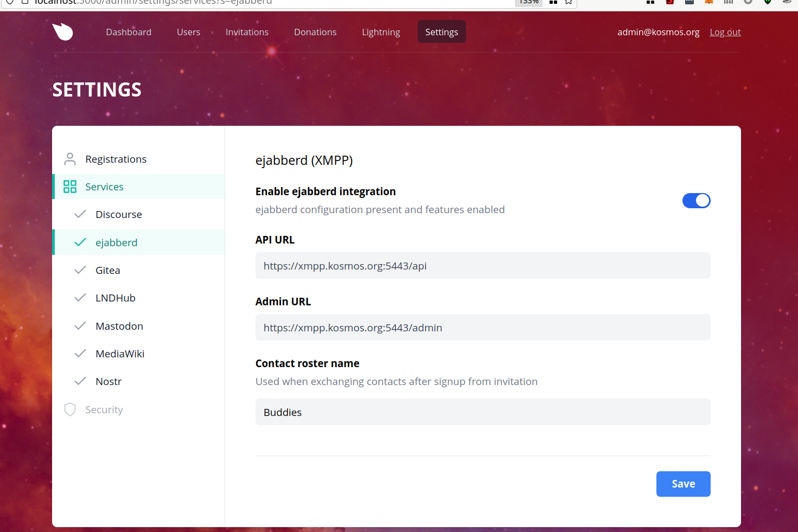
Task: Click the checkmark icon beside Gitea
Action: 80,270
